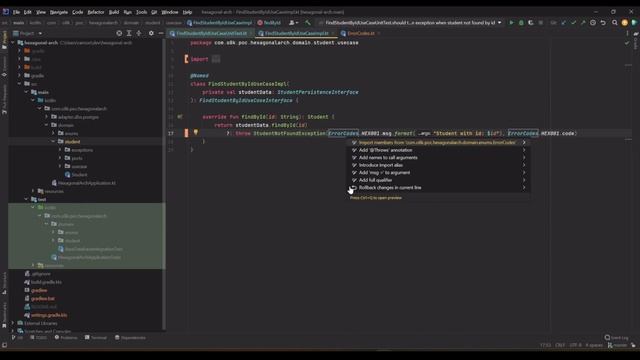640x360 pixels.
Task: Collapse the test folder
Action: (26, 199)
